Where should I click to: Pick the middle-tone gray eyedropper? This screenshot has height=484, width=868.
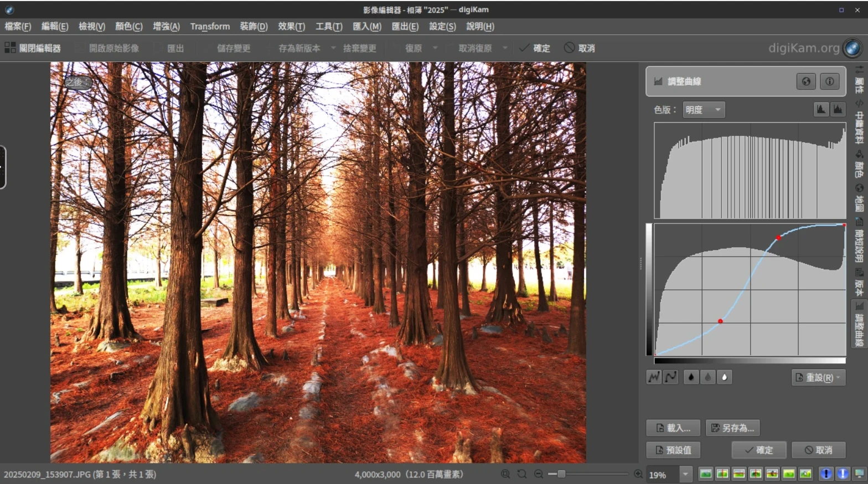click(x=707, y=377)
